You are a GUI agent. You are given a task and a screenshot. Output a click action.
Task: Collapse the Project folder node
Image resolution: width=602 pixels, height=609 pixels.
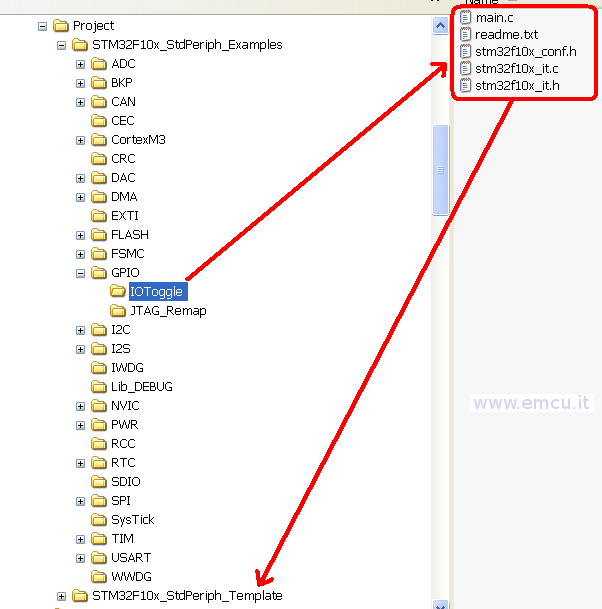coord(42,26)
